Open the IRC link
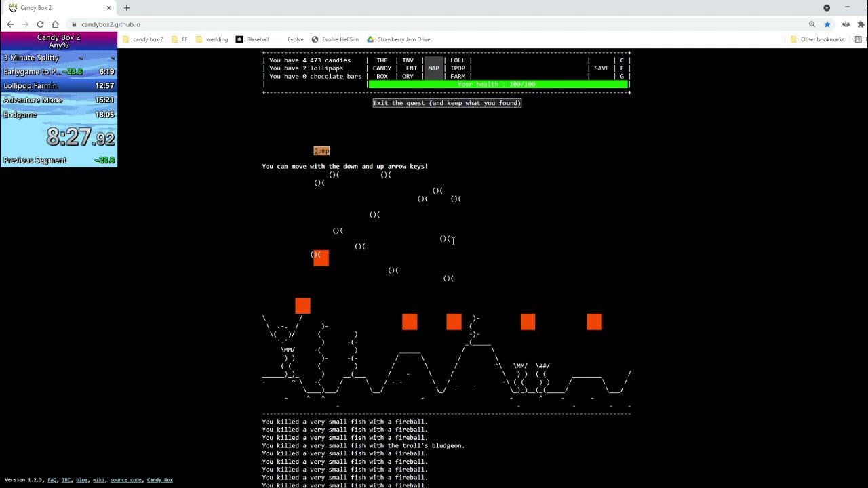This screenshot has width=868, height=488. [x=66, y=480]
